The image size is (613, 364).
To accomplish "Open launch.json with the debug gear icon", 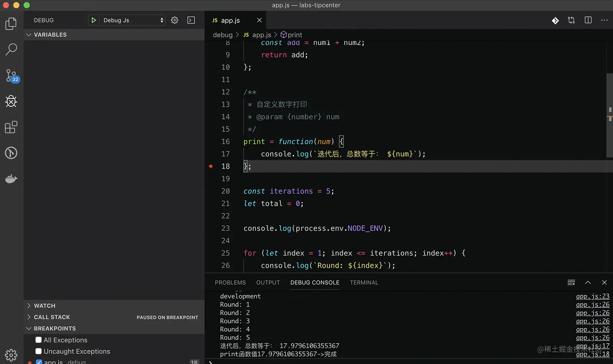I will [175, 20].
